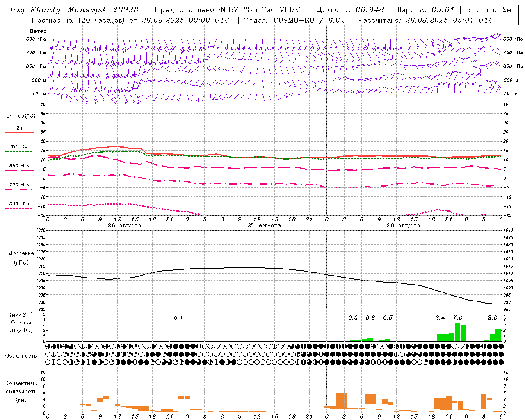Select the Широта: 69.01 header value
Viewport: 525px width, 420px height.
point(425,9)
